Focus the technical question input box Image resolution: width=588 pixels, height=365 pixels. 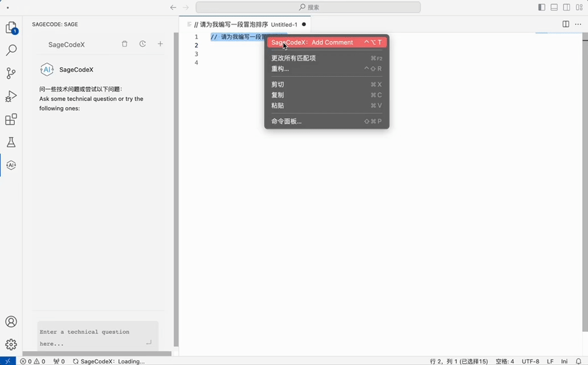pos(98,337)
